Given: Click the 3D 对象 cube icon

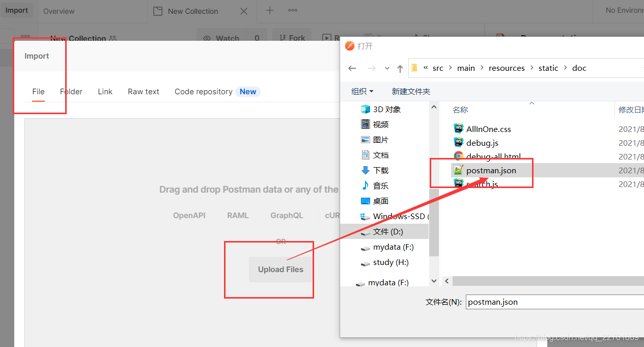Looking at the screenshot, I should 366,109.
